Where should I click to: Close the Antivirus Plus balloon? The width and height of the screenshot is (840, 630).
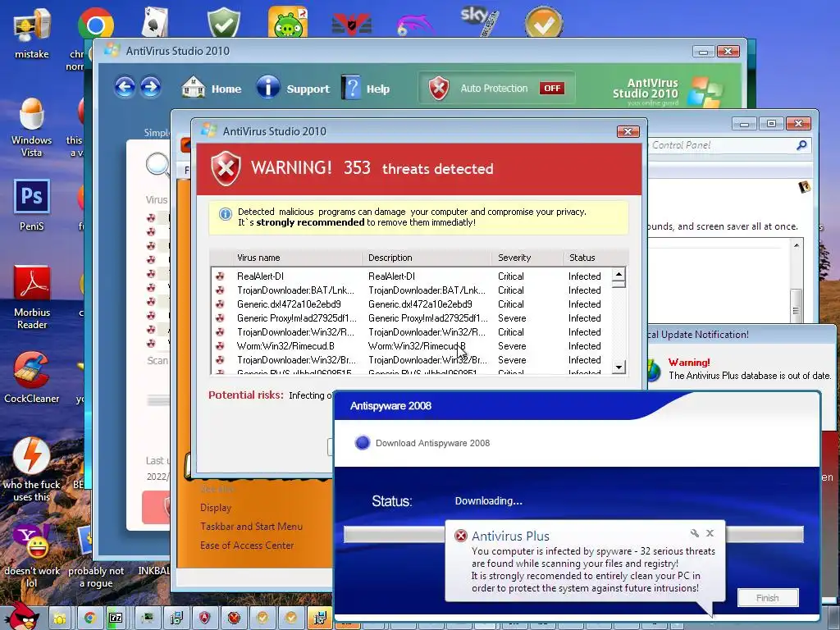tap(710, 533)
